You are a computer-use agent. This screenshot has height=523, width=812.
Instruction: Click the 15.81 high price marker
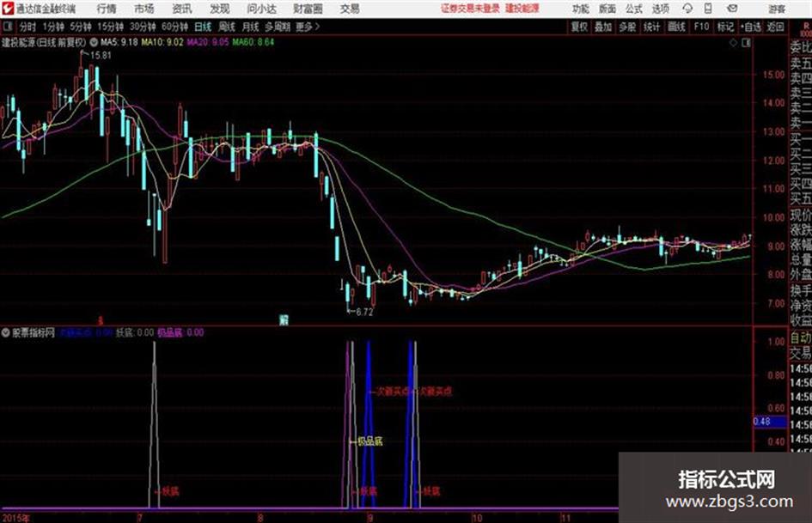coord(101,55)
